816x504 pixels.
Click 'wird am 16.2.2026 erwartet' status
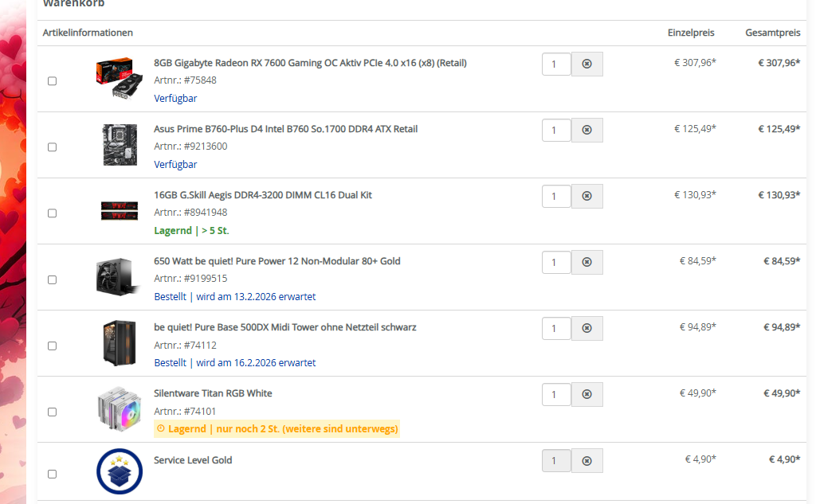pos(256,362)
